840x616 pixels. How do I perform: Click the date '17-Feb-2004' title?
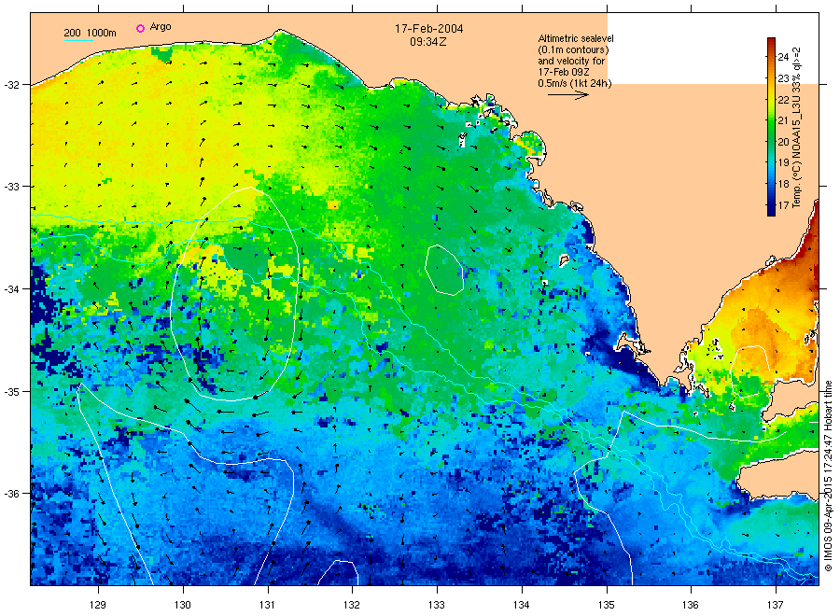pos(429,28)
